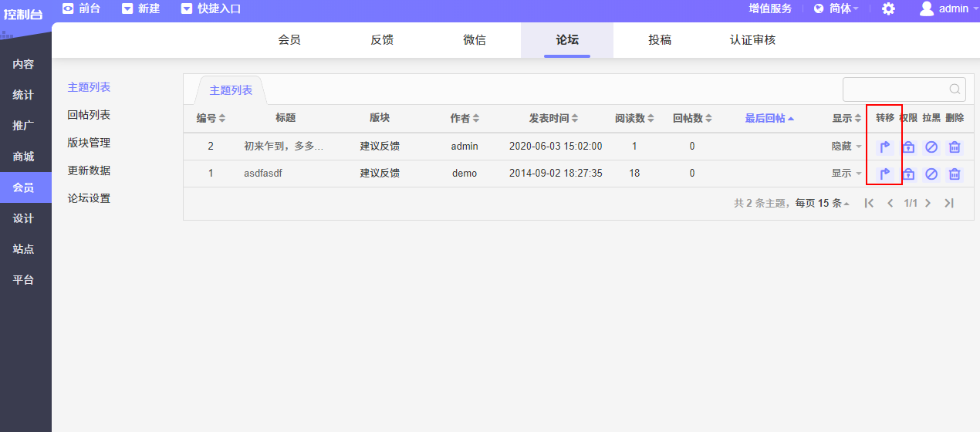Click search magnifier icon in search box
Screen dimensions: 980x432
point(955,89)
